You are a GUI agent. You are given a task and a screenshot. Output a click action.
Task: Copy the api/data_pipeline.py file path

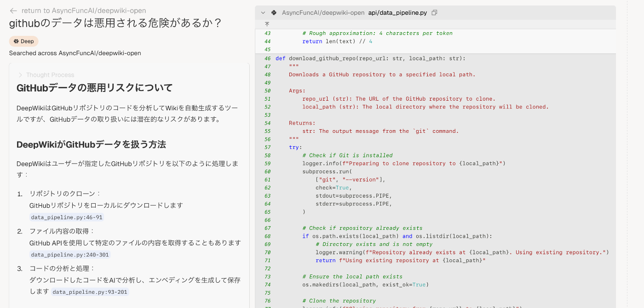pyautogui.click(x=434, y=13)
